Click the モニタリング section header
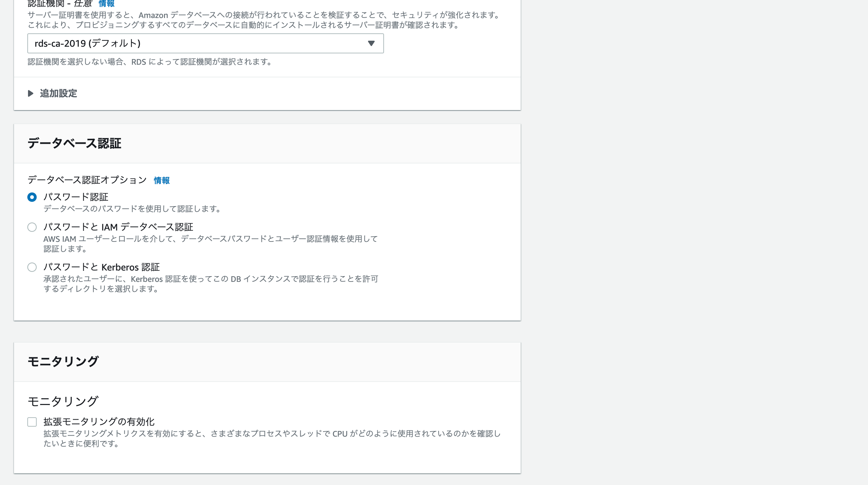The height and width of the screenshot is (485, 868). click(x=63, y=361)
